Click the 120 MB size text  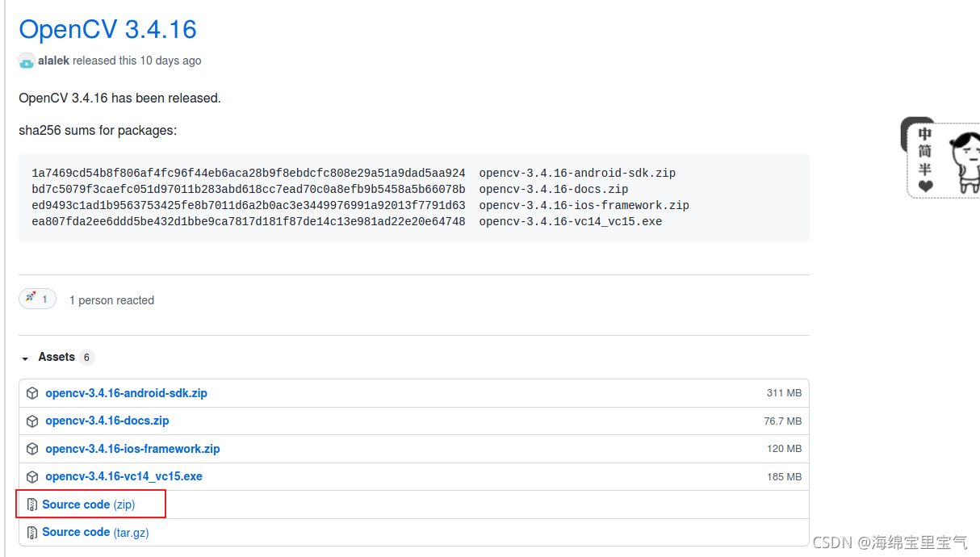click(x=784, y=449)
